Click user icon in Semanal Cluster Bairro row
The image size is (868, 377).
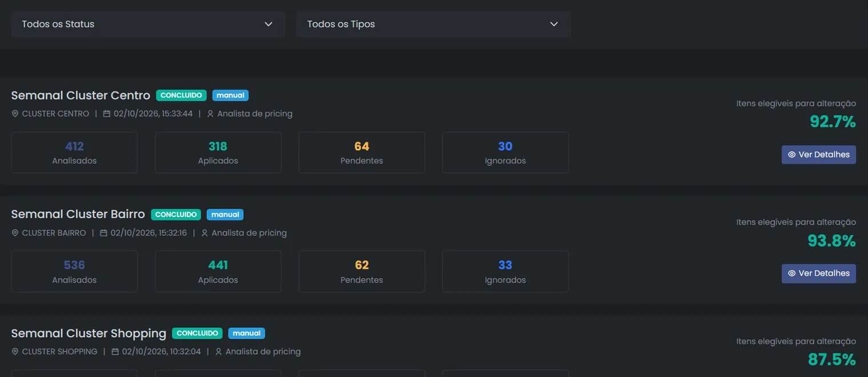click(x=204, y=233)
